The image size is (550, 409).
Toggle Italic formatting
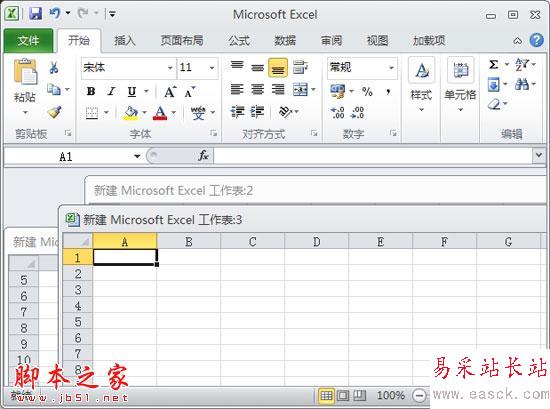(x=112, y=92)
